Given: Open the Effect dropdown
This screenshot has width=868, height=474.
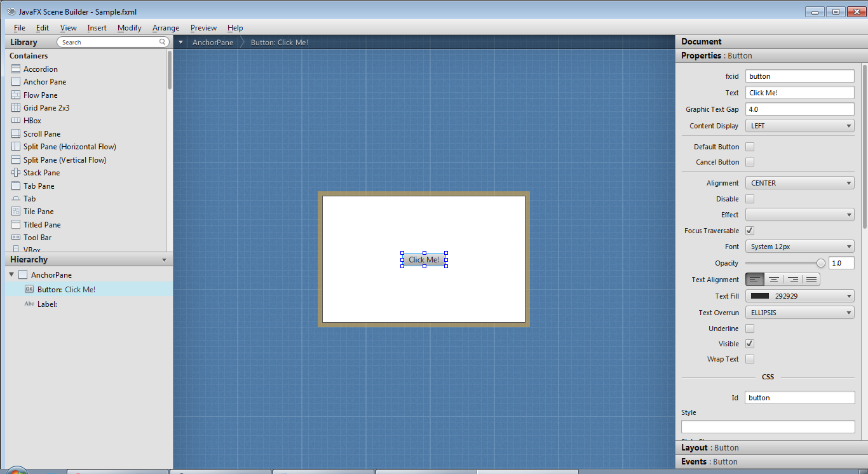Looking at the screenshot, I should [800, 215].
